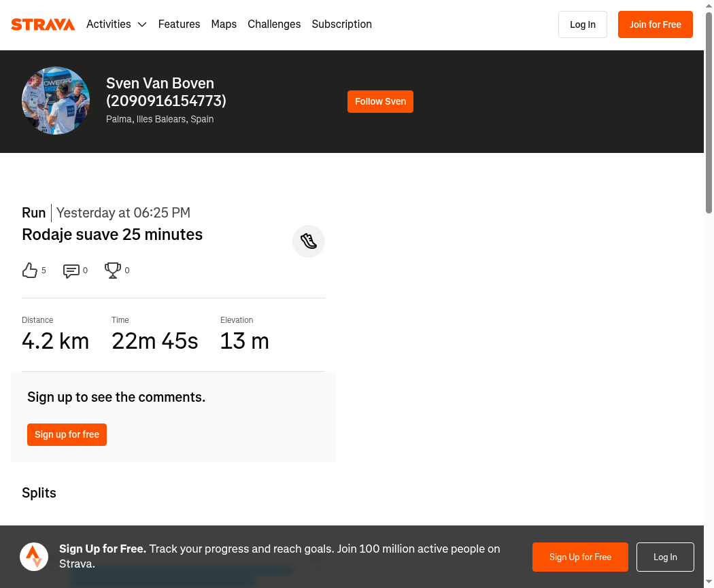
Task: Click the Strava badge in bottom banner
Action: pos(34,557)
